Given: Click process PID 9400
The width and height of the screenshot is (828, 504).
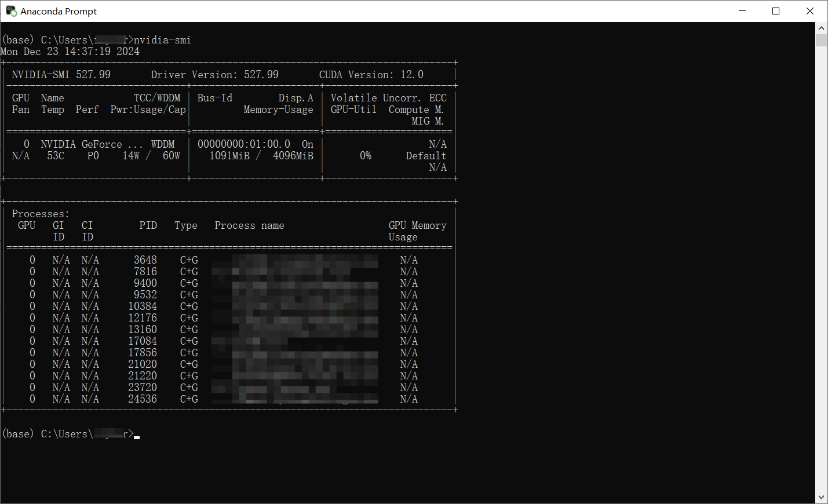Looking at the screenshot, I should 145,283.
